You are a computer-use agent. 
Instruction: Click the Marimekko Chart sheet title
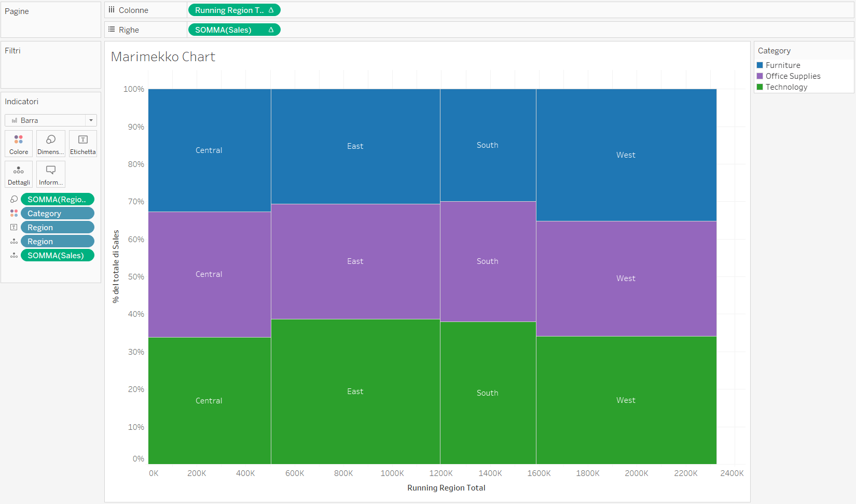162,57
